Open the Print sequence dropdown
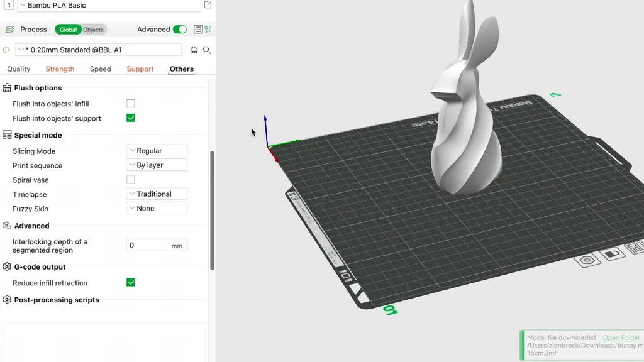Viewport: 644px width, 362px height. 157,165
